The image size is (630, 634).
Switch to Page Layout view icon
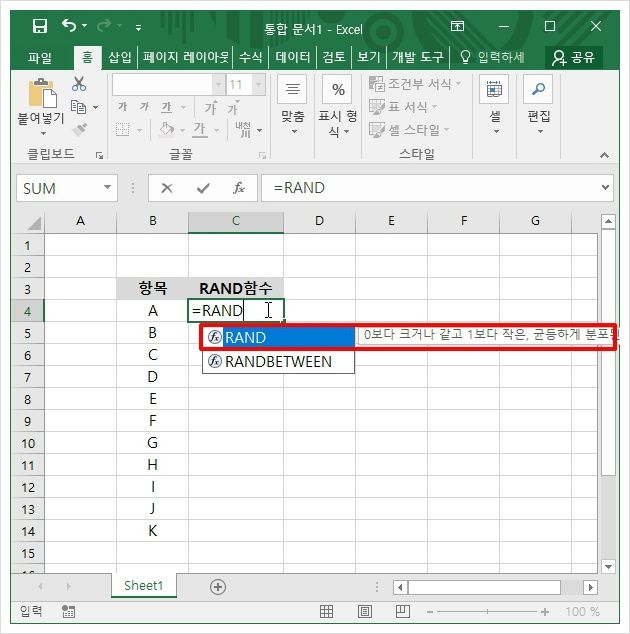coord(365,611)
